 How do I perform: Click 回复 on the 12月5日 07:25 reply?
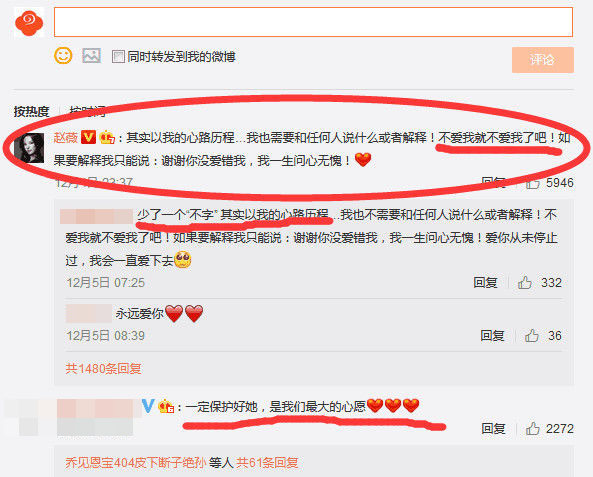pos(485,283)
